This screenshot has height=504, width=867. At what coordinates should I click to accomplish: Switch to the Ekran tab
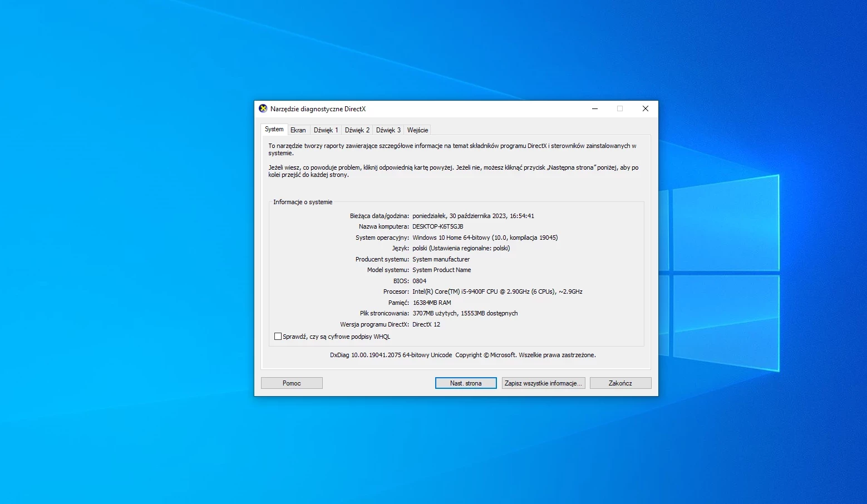(x=298, y=130)
